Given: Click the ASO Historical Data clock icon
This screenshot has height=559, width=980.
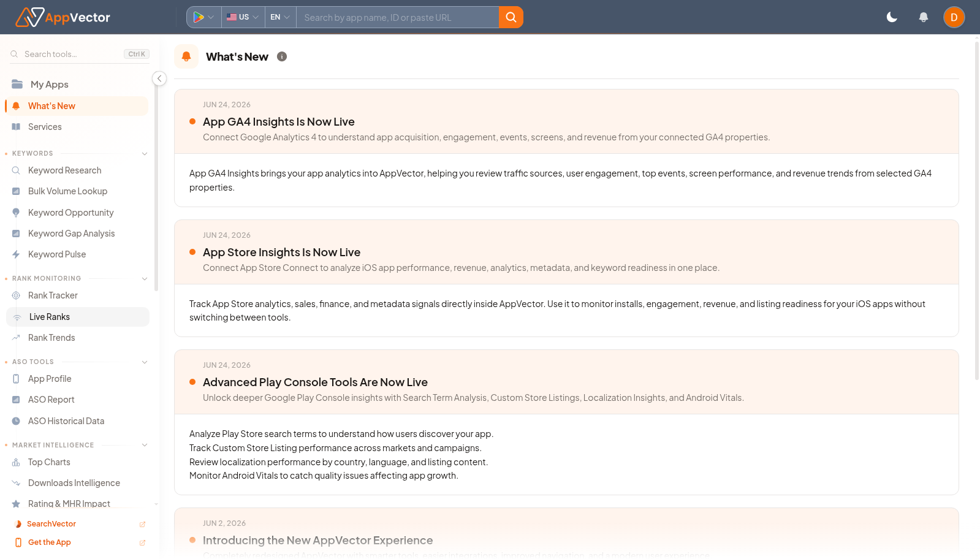Looking at the screenshot, I should coord(16,421).
